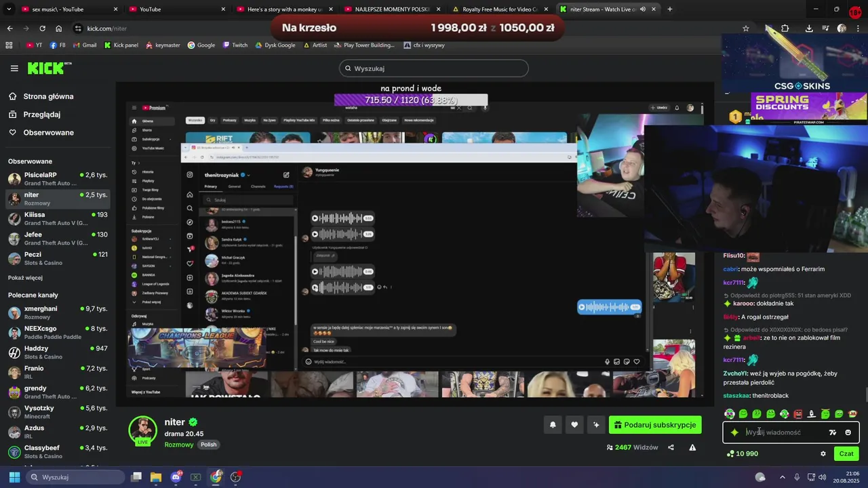Click the channel points balance 10 990

coord(743,454)
